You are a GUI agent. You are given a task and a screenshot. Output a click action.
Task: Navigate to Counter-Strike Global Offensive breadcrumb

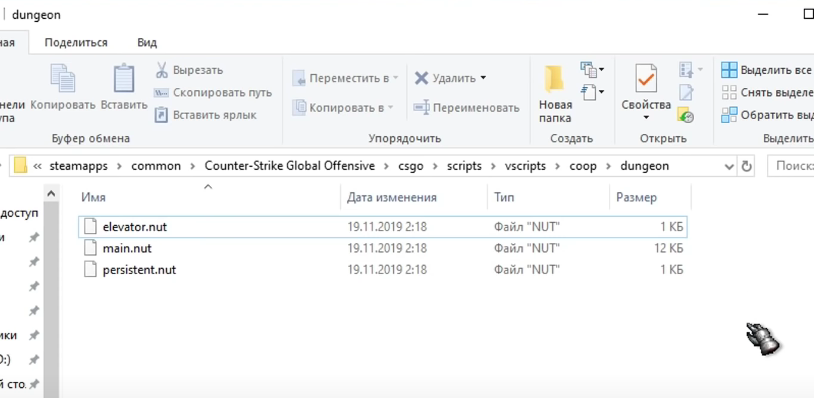coord(290,166)
